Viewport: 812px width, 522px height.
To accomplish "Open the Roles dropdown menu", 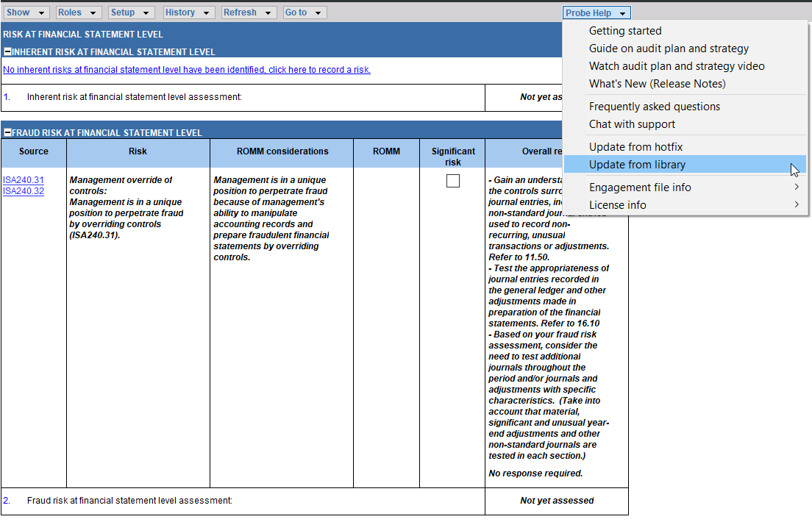I will tap(78, 12).
